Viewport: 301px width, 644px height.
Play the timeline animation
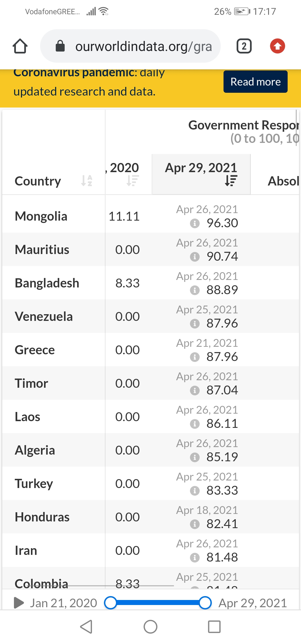tap(19, 603)
